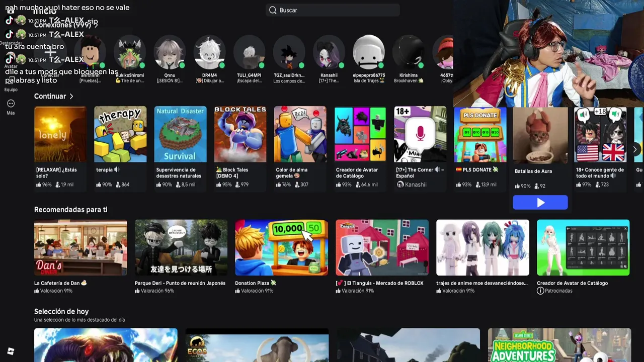Open the Más menu icon in sidebar
644x362 pixels.
coord(11,104)
